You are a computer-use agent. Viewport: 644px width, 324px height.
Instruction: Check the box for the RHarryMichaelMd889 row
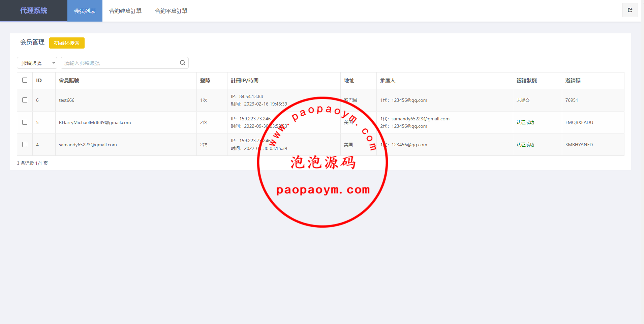click(25, 122)
